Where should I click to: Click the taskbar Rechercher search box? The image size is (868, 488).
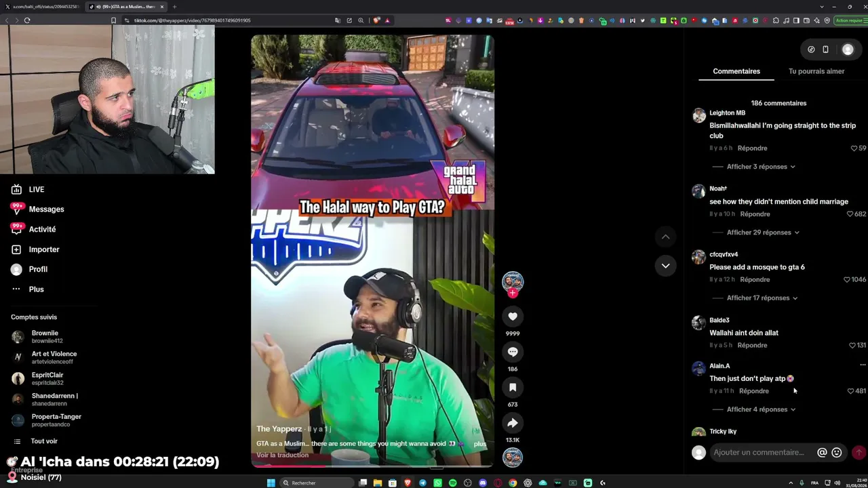[x=317, y=483]
